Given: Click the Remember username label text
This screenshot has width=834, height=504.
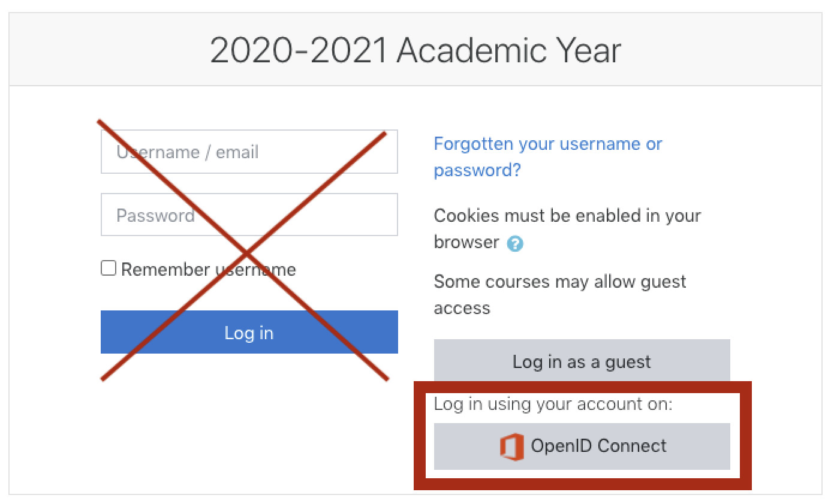Looking at the screenshot, I should pyautogui.click(x=208, y=270).
